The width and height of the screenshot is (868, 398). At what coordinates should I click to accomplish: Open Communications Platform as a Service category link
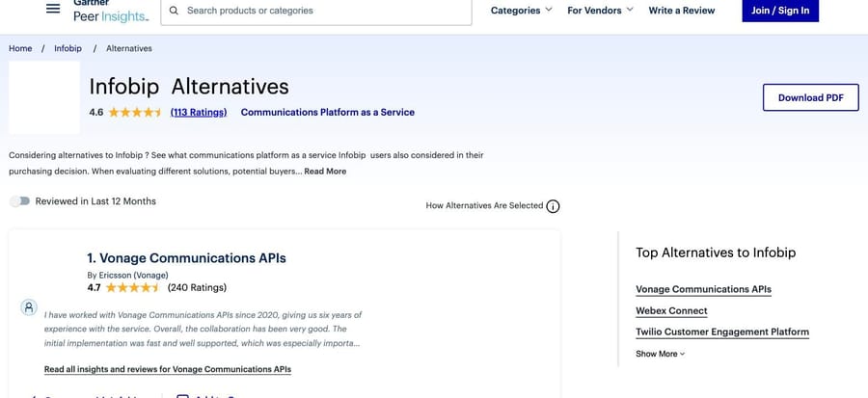click(328, 112)
